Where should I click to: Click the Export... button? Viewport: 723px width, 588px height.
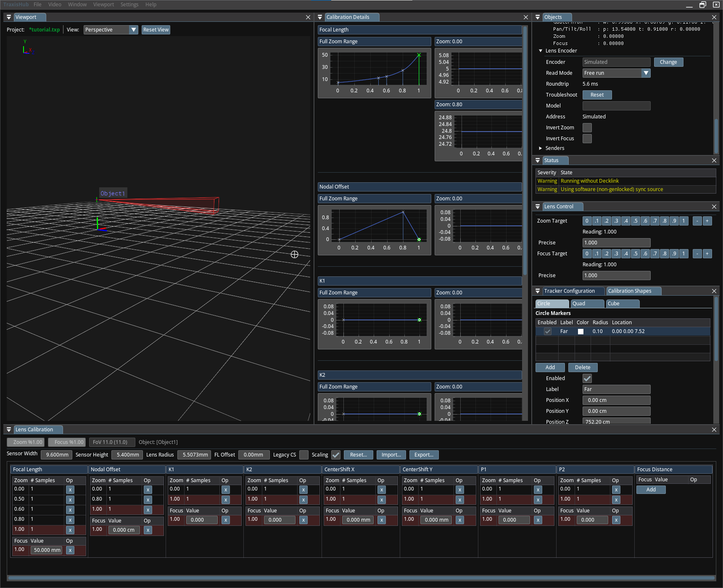pos(424,455)
